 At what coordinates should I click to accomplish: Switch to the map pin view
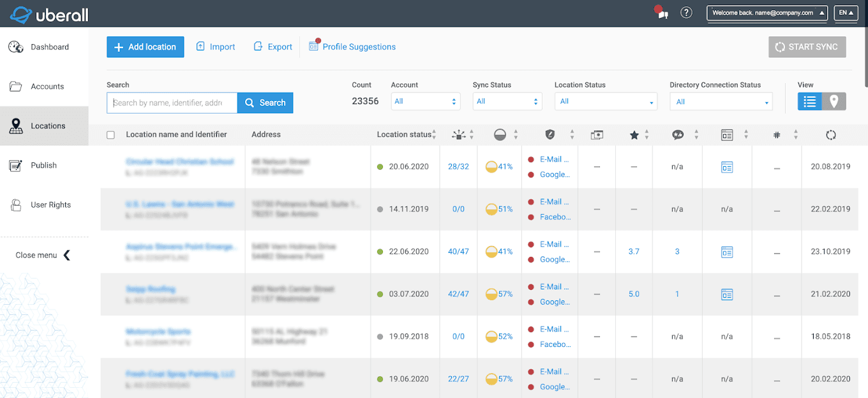click(834, 102)
